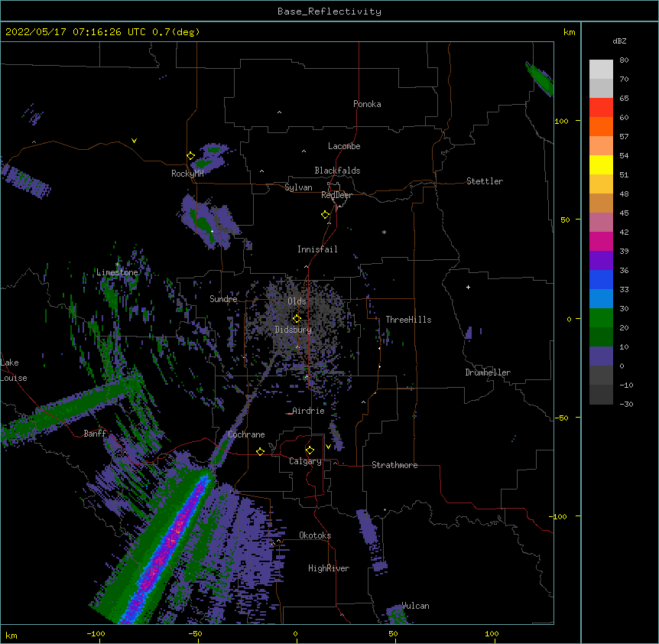Select the bright yellow 51-54 dBZ swatch

click(x=601, y=164)
